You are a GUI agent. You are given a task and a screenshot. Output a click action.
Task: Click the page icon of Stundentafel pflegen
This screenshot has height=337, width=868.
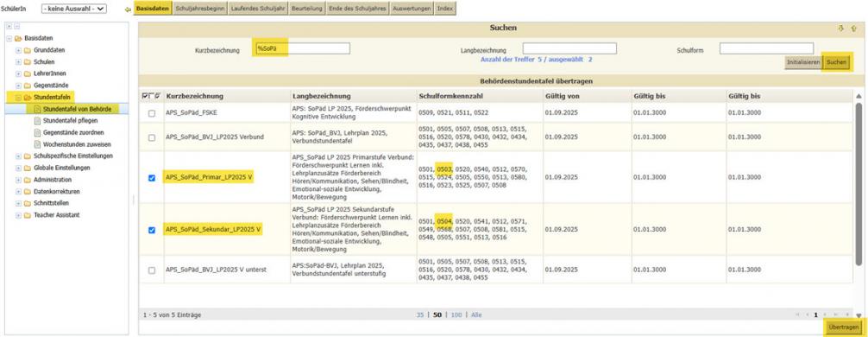tap(37, 121)
